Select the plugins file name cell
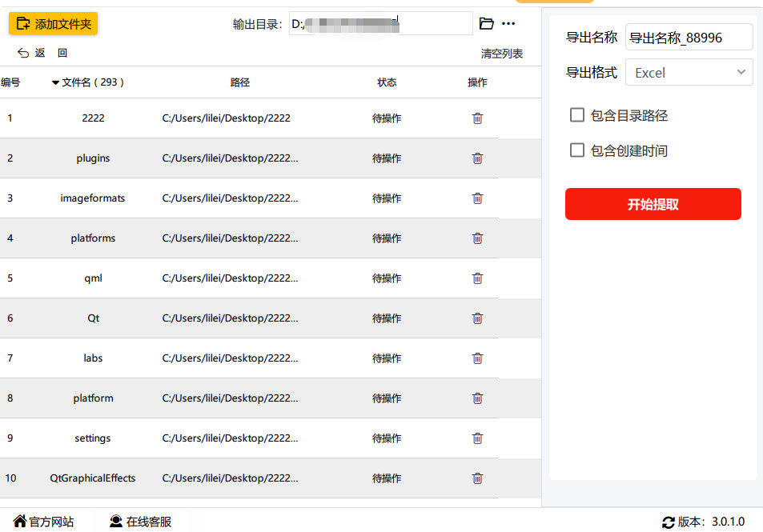Image resolution: width=763 pixels, height=532 pixels. pyautogui.click(x=93, y=158)
